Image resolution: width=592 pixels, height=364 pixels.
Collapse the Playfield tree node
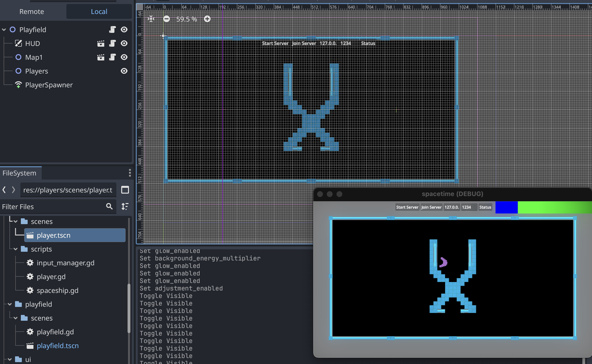tap(4, 30)
